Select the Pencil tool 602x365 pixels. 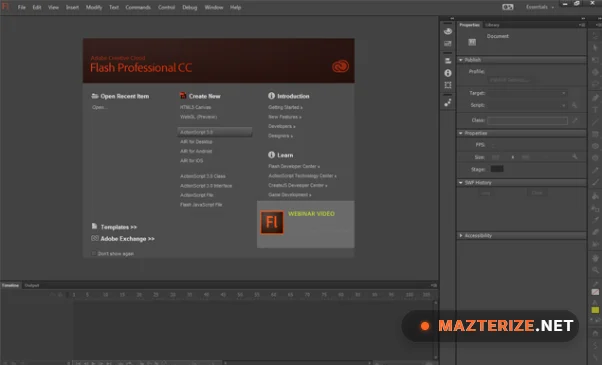[x=595, y=170]
